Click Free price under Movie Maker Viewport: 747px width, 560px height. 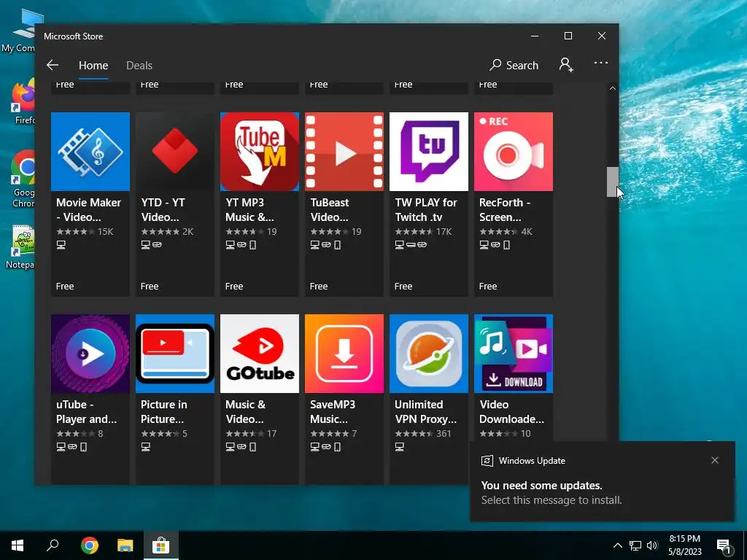tap(65, 286)
